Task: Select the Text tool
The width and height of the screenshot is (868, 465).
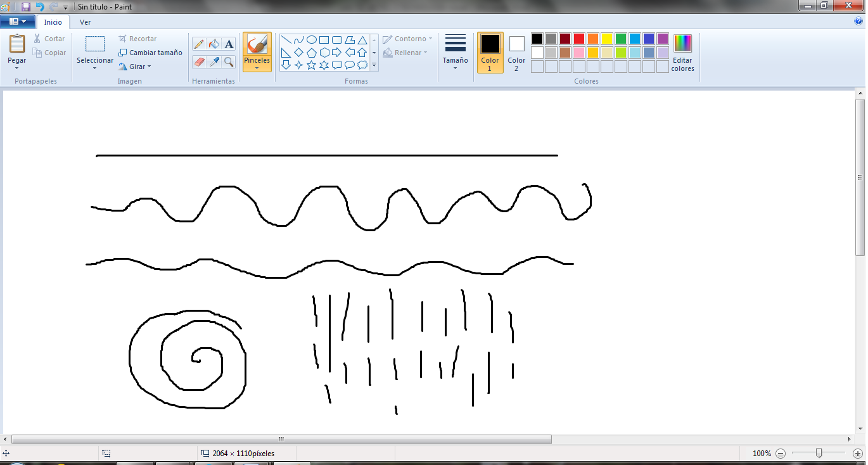Action: (x=229, y=44)
